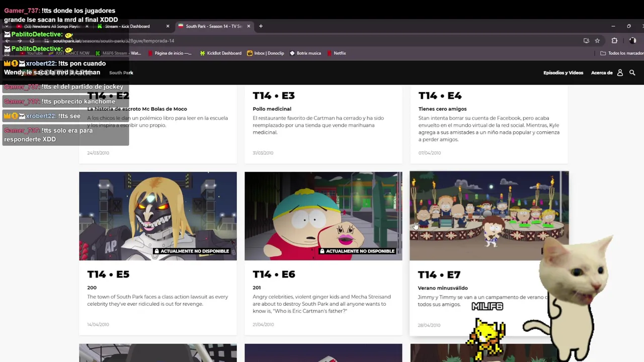This screenshot has width=644, height=362.
Task: Click the T14 • E6 episode heading
Action: pos(274,275)
